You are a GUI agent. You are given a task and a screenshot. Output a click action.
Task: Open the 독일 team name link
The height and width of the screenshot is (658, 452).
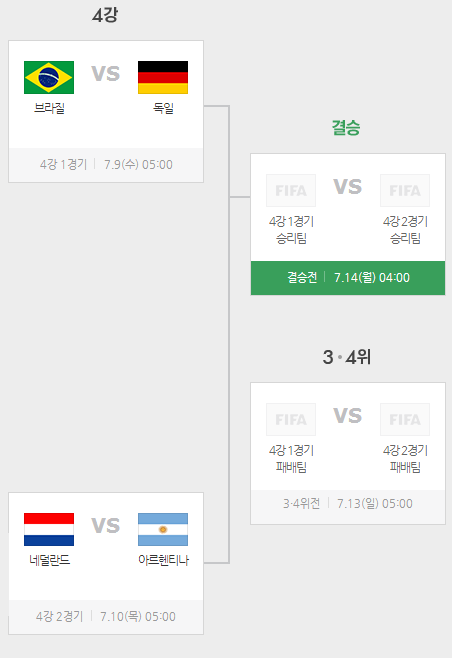[163, 108]
